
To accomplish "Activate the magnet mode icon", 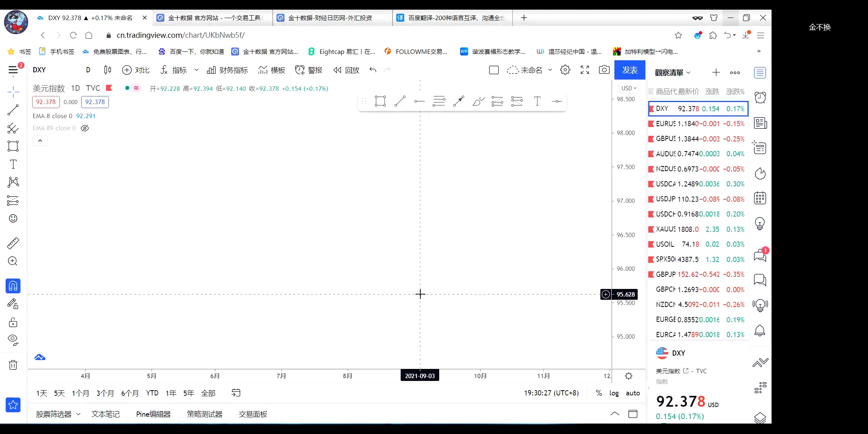I will (x=13, y=286).
